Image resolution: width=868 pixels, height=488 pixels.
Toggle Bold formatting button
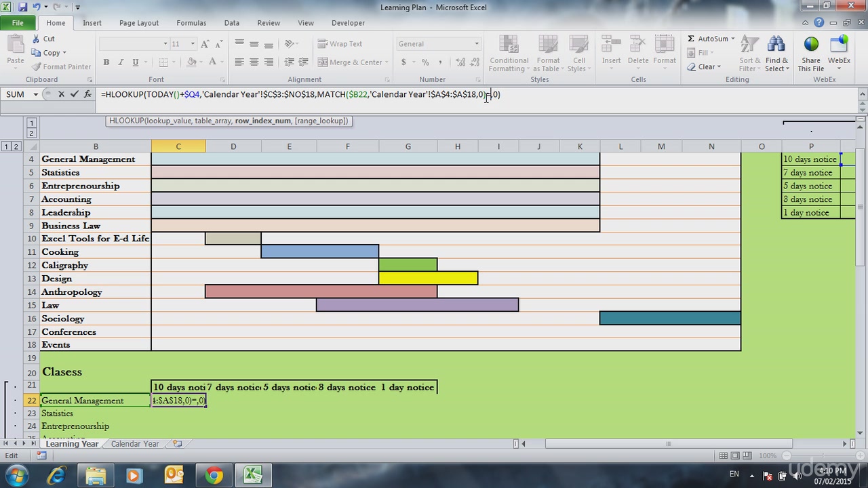point(106,62)
